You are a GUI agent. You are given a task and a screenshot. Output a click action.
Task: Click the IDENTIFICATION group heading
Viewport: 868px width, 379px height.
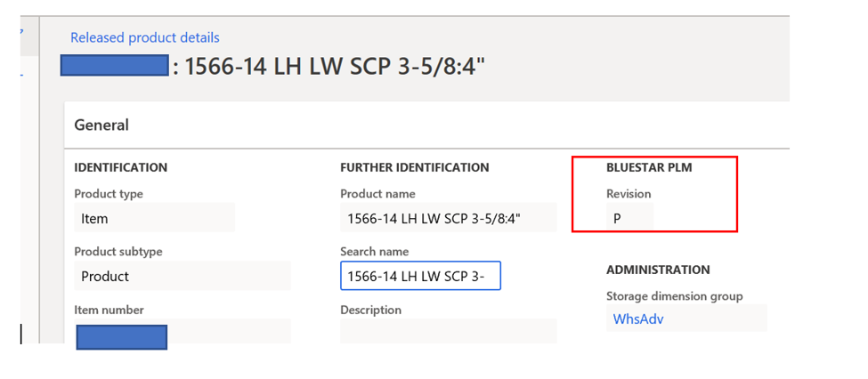tap(120, 167)
